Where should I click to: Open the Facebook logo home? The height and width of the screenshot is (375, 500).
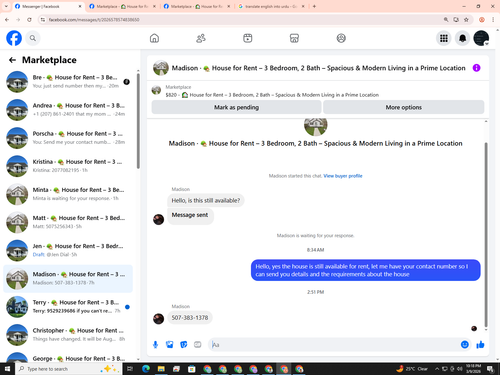[14, 38]
